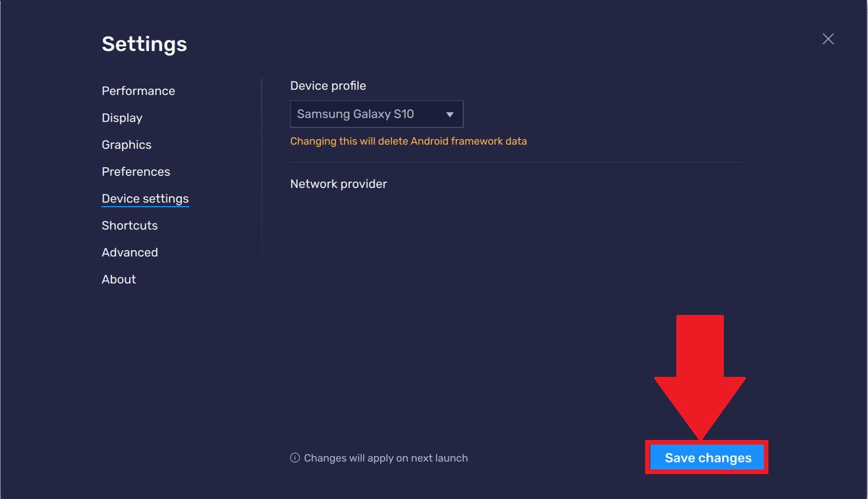Viewport: 868px width, 499px height.
Task: Switch to the Graphics section
Action: pyautogui.click(x=127, y=145)
